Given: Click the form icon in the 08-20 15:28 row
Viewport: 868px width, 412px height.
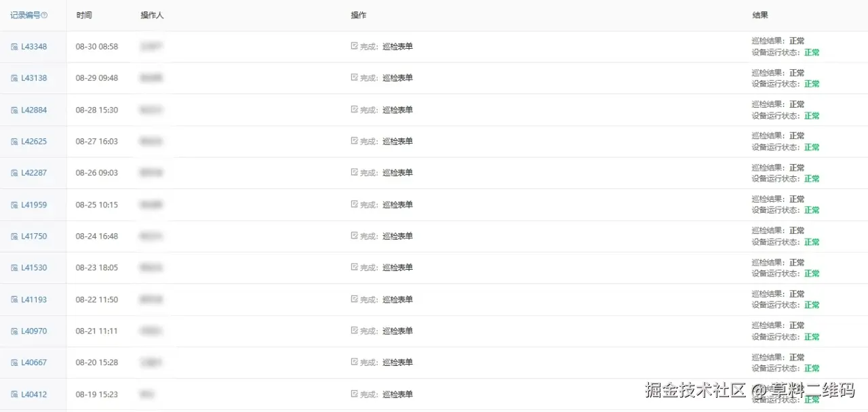Looking at the screenshot, I should click(x=354, y=362).
